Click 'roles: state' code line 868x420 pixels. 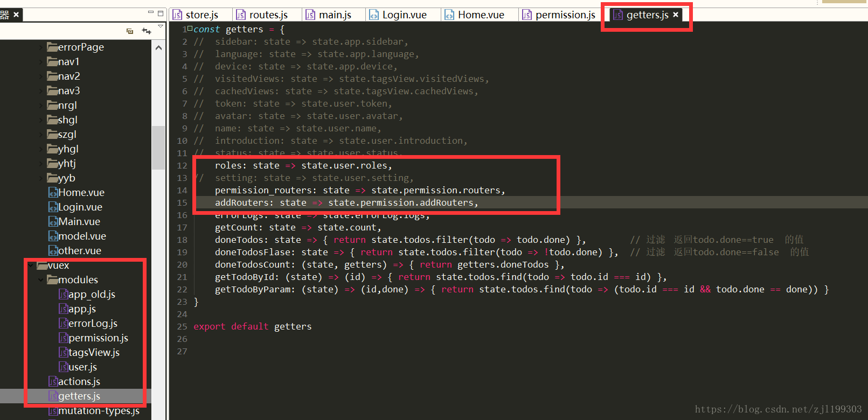point(303,165)
